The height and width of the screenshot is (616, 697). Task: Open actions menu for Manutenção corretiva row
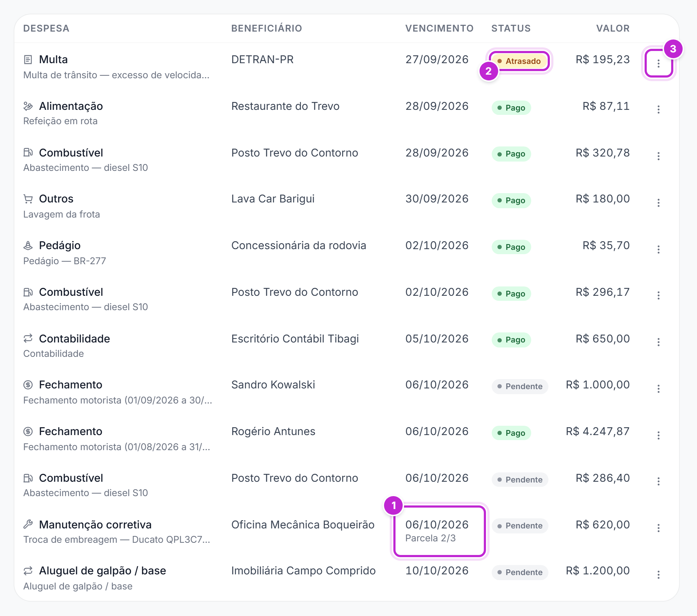(658, 528)
